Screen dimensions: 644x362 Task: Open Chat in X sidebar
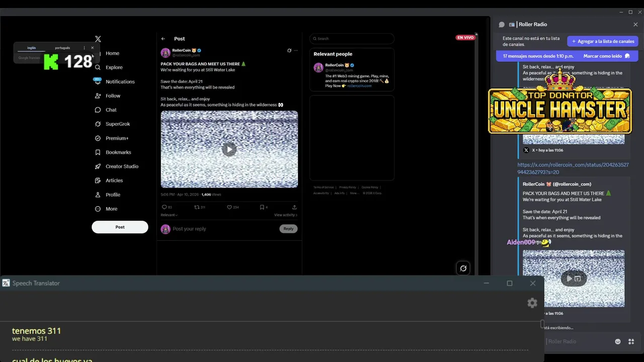(111, 110)
